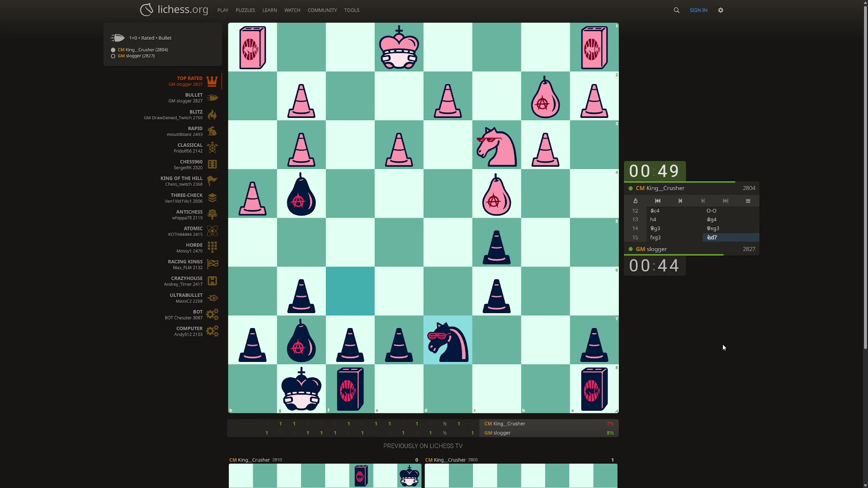
Task: Open the settings gear in the top bar
Action: click(x=720, y=10)
